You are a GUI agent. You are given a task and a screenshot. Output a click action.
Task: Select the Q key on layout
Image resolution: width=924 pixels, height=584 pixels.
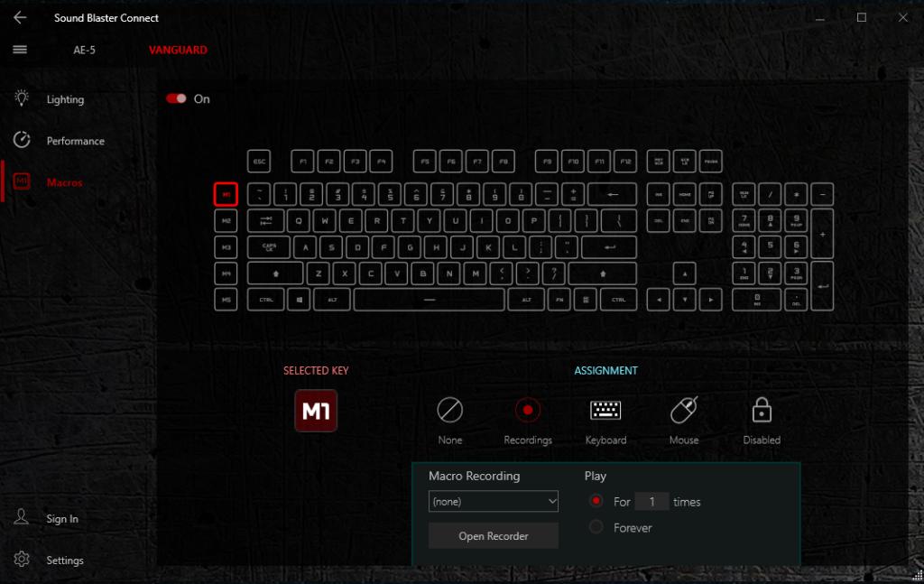coord(298,221)
